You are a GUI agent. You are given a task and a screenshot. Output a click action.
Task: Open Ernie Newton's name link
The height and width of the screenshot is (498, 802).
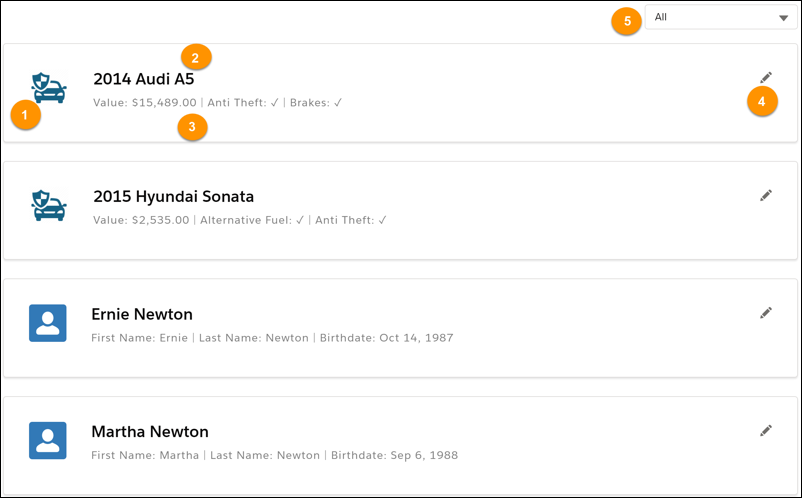[142, 314]
